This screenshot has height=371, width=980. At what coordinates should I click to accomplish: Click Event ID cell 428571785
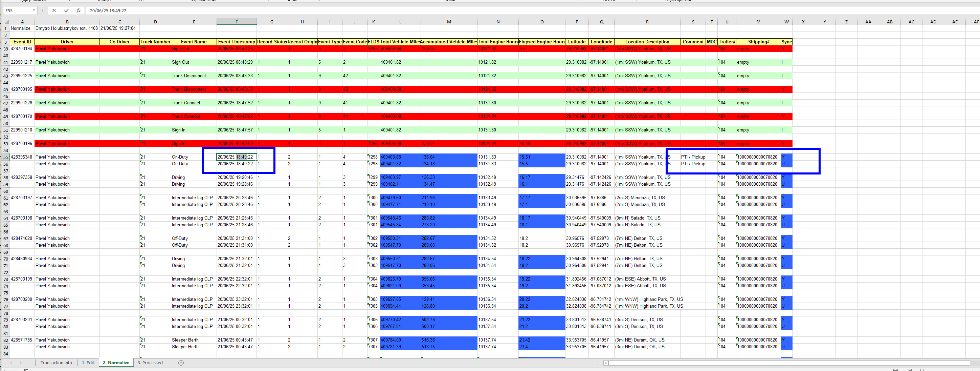(x=22, y=340)
